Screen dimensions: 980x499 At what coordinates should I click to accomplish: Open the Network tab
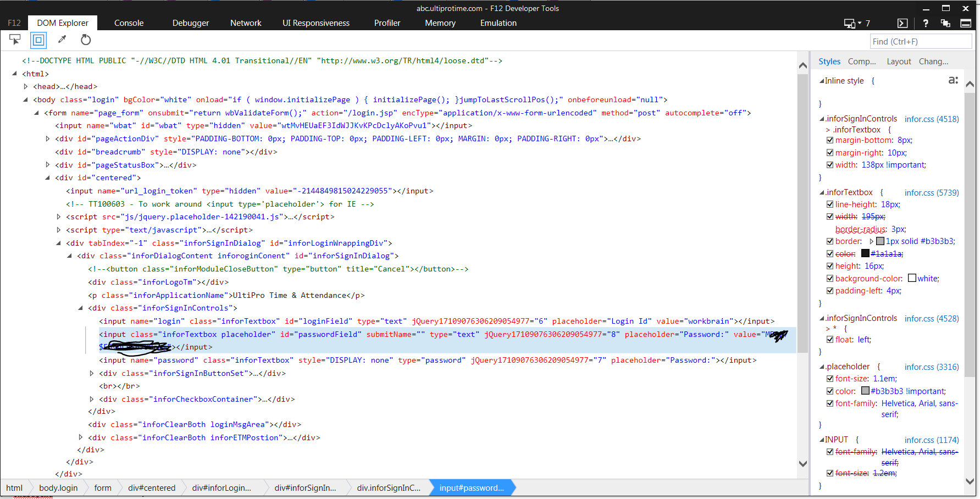click(246, 23)
